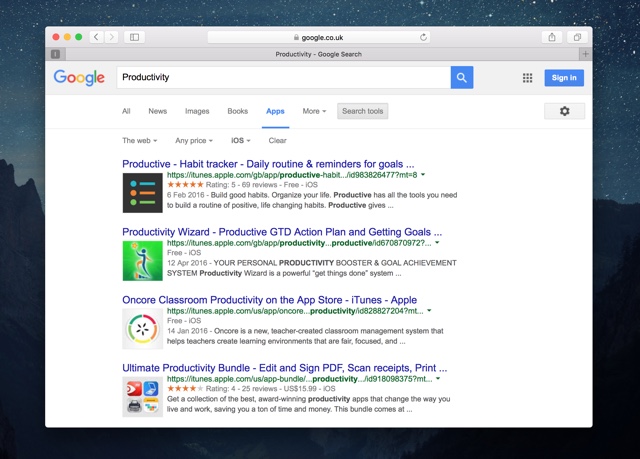Switch to the News tab
This screenshot has width=640, height=459.
(158, 111)
